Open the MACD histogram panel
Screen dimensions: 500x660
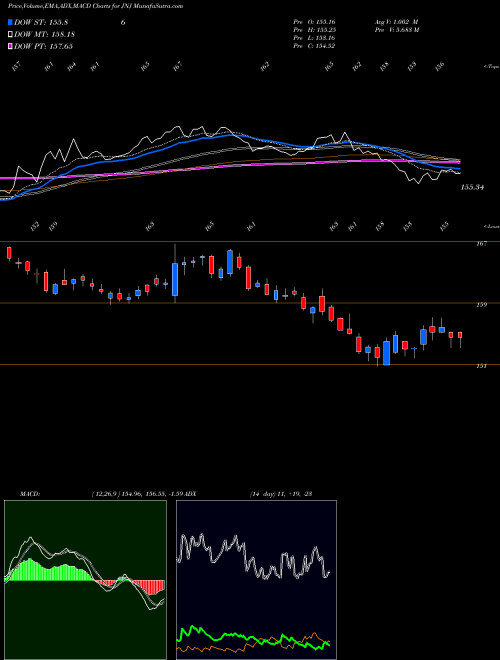85,580
